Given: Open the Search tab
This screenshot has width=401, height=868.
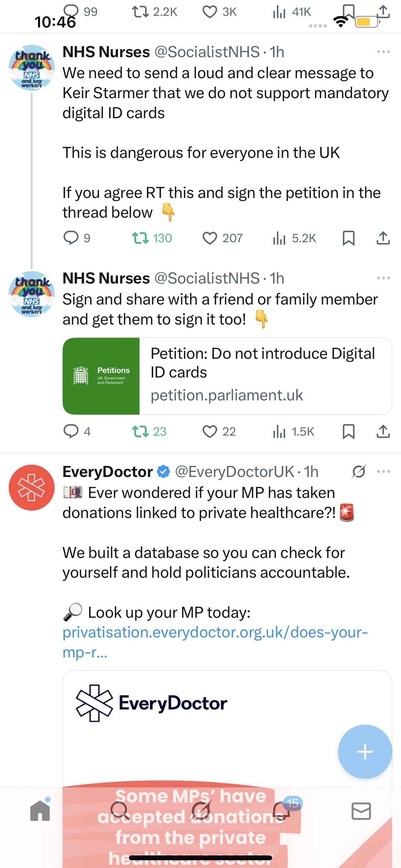Looking at the screenshot, I should [x=120, y=811].
